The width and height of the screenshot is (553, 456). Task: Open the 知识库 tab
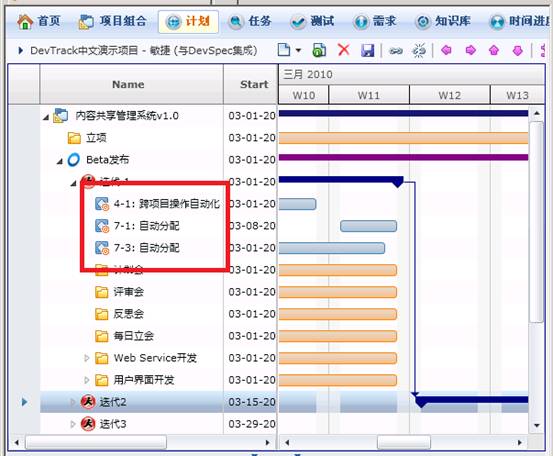coord(443,21)
